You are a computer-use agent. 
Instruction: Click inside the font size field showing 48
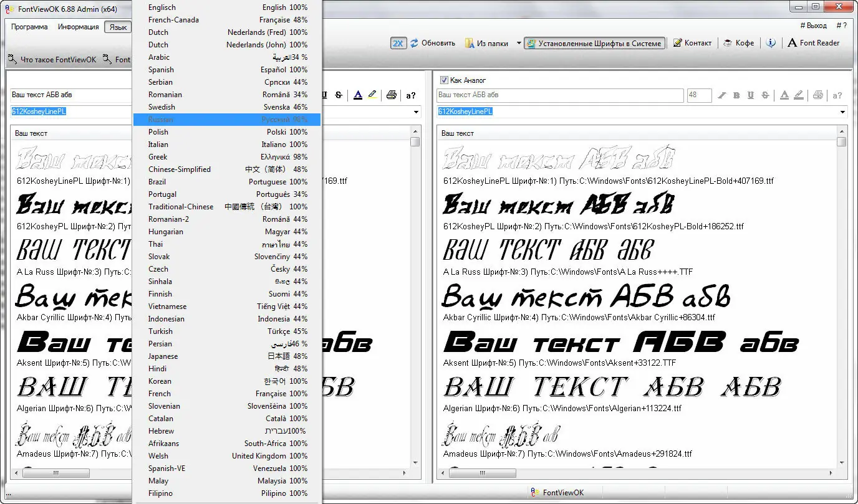(699, 95)
